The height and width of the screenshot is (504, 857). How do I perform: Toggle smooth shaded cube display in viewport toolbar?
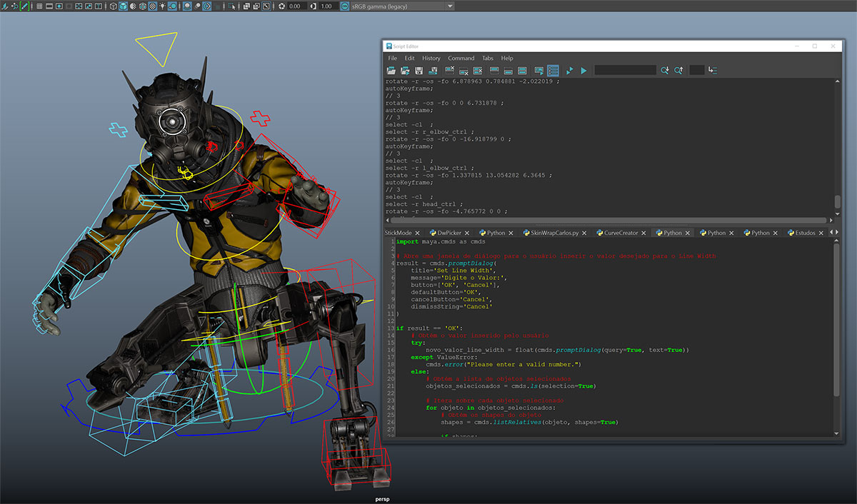click(x=123, y=6)
